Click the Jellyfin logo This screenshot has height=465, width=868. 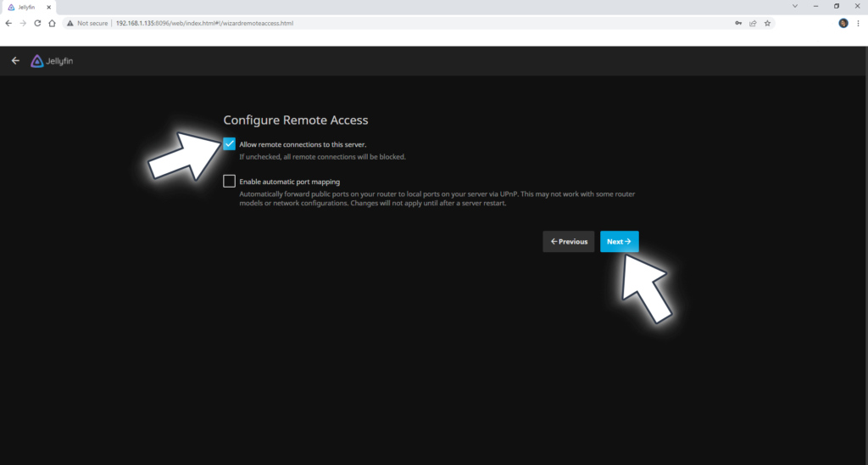coord(52,61)
